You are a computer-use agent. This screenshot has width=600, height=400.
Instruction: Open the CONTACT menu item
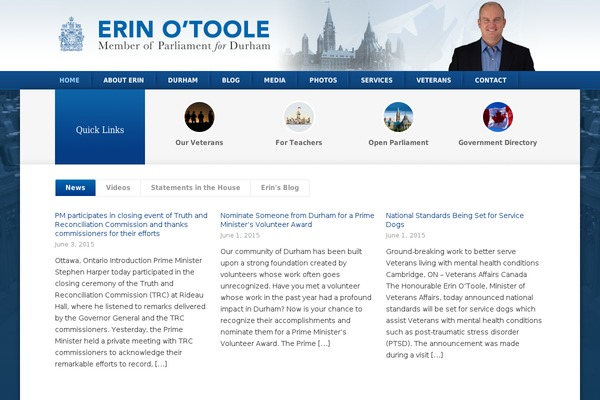[491, 80]
